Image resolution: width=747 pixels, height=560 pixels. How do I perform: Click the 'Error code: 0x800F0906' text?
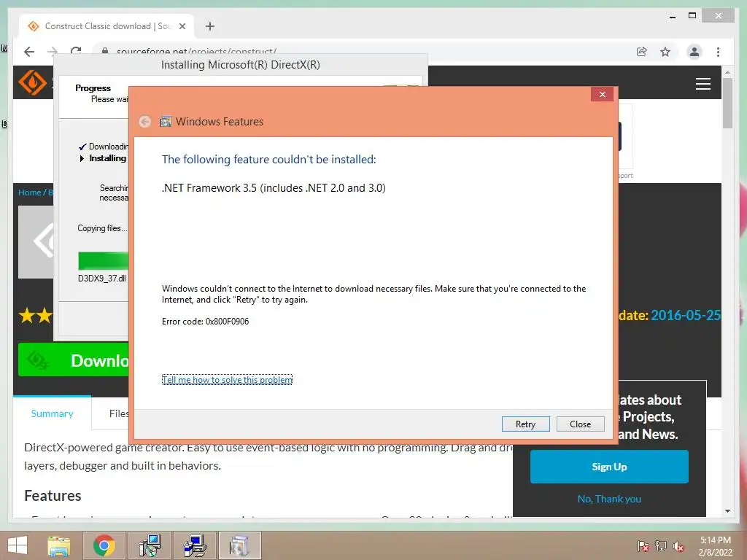tap(205, 322)
